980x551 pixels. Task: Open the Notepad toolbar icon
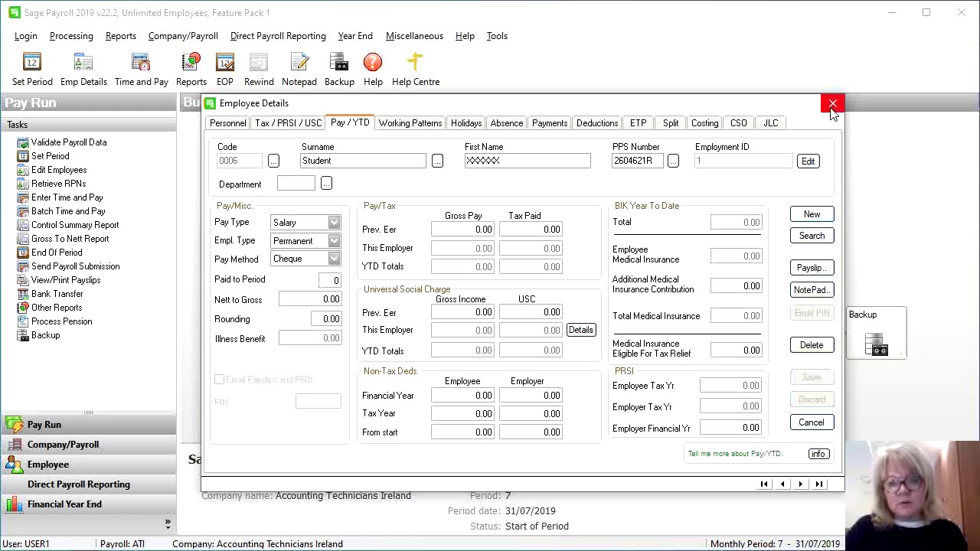299,70
